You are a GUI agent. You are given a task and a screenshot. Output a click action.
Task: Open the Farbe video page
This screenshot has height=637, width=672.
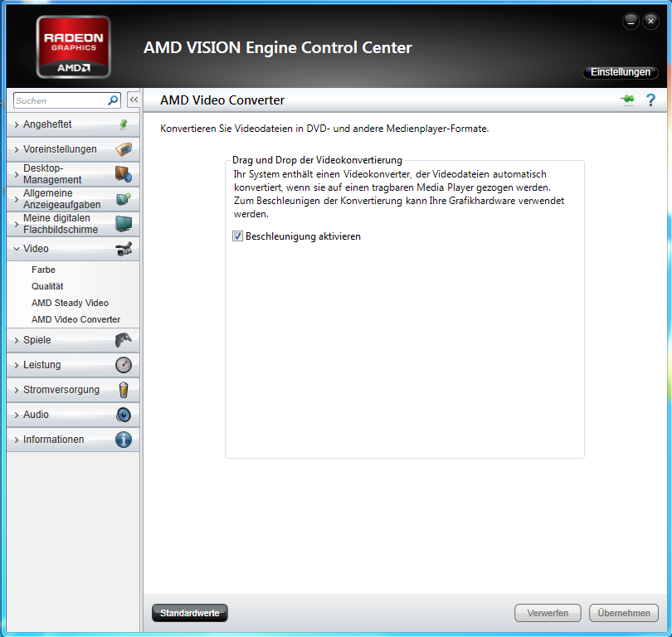(43, 270)
